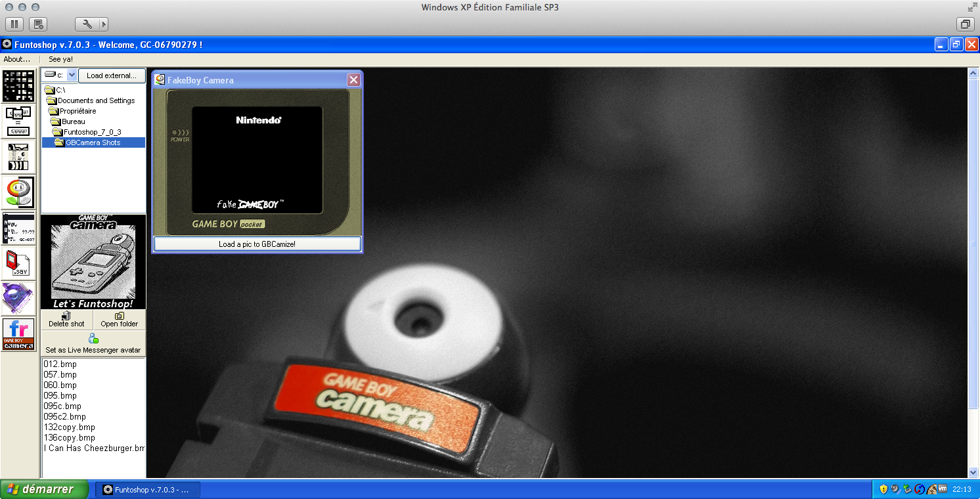The width and height of the screenshot is (980, 499).
Task: Click the multi-screen panorama sidebar icon
Action: 18,121
